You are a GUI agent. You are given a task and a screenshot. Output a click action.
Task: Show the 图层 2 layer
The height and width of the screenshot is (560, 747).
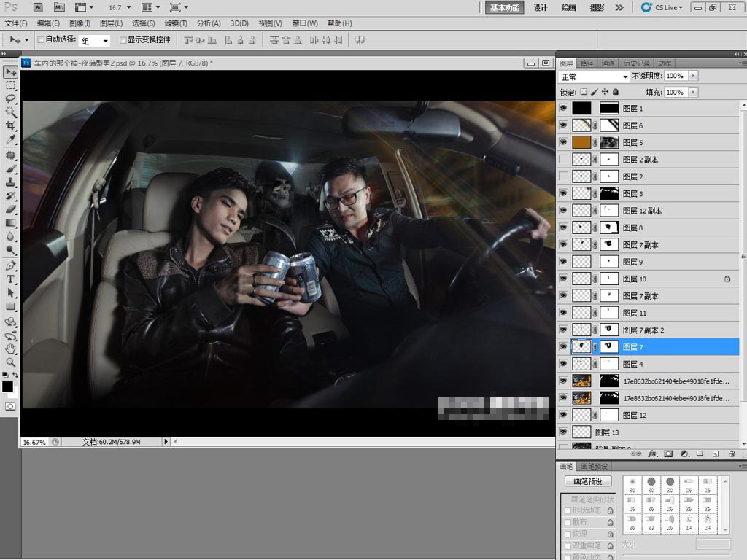563,176
